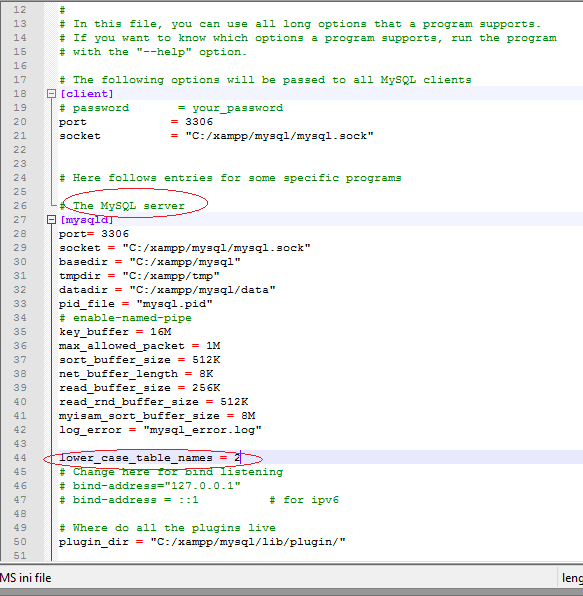Click the 'port = 3306' client line

[136, 122]
